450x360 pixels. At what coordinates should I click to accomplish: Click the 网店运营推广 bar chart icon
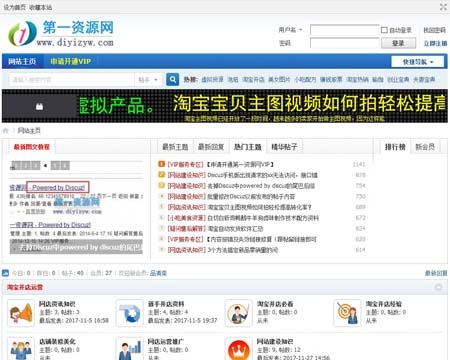(130, 349)
